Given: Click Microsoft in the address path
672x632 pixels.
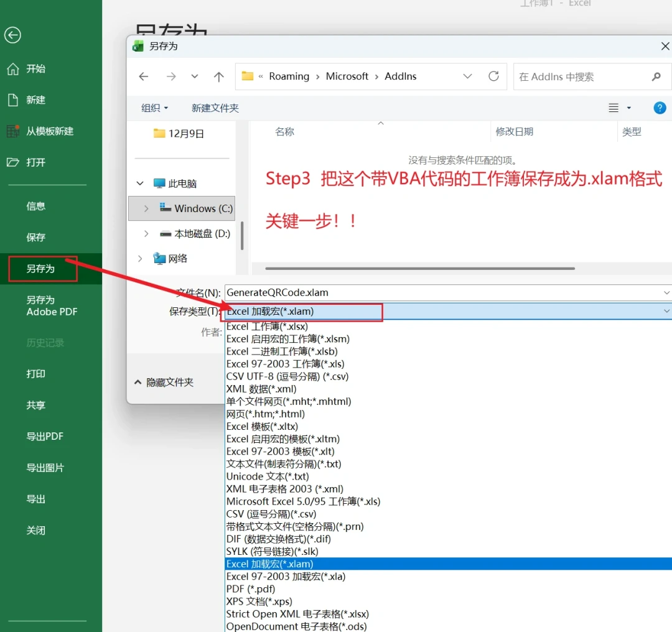Looking at the screenshot, I should tap(347, 77).
